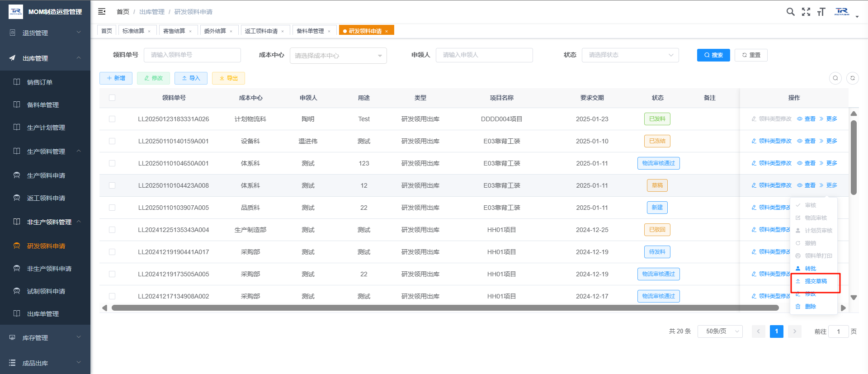Screen dimensions: 868x374
Task: Open 返工领料申请 in sidebar
Action: click(45, 198)
